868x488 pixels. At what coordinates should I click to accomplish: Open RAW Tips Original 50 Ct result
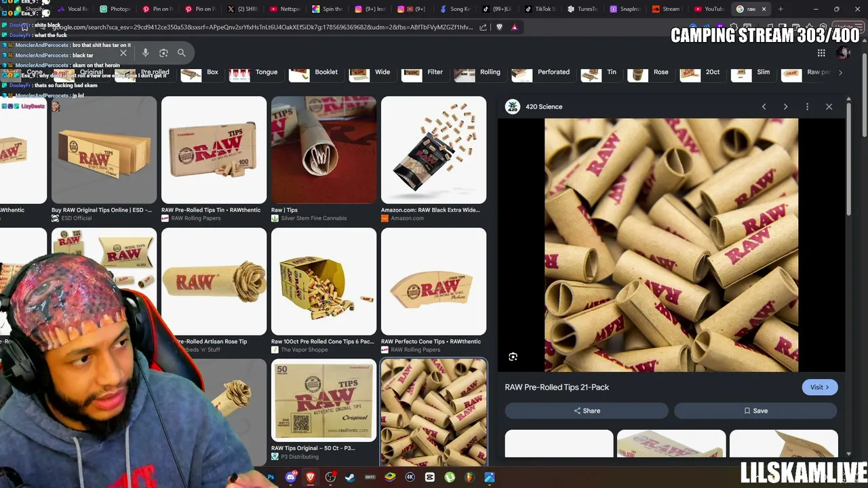click(x=323, y=410)
